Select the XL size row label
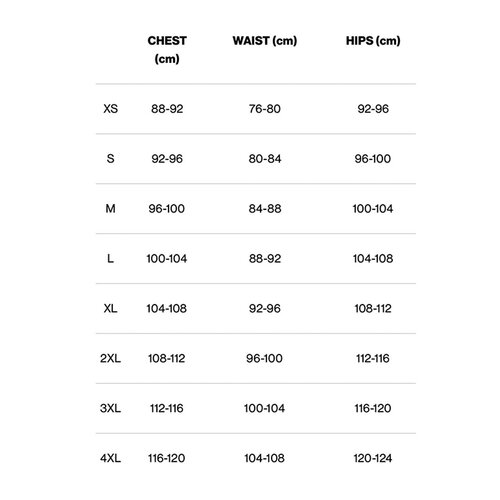500x500 pixels. 110,308
